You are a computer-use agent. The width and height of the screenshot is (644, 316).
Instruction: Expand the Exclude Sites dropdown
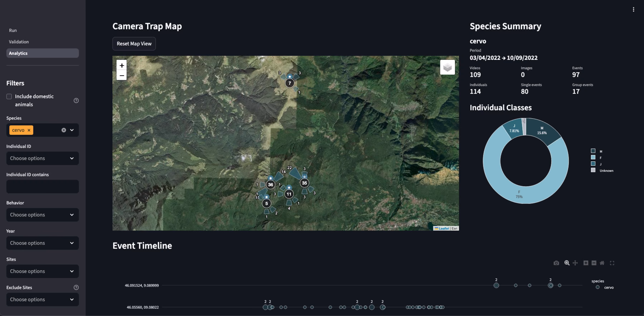coord(43,300)
